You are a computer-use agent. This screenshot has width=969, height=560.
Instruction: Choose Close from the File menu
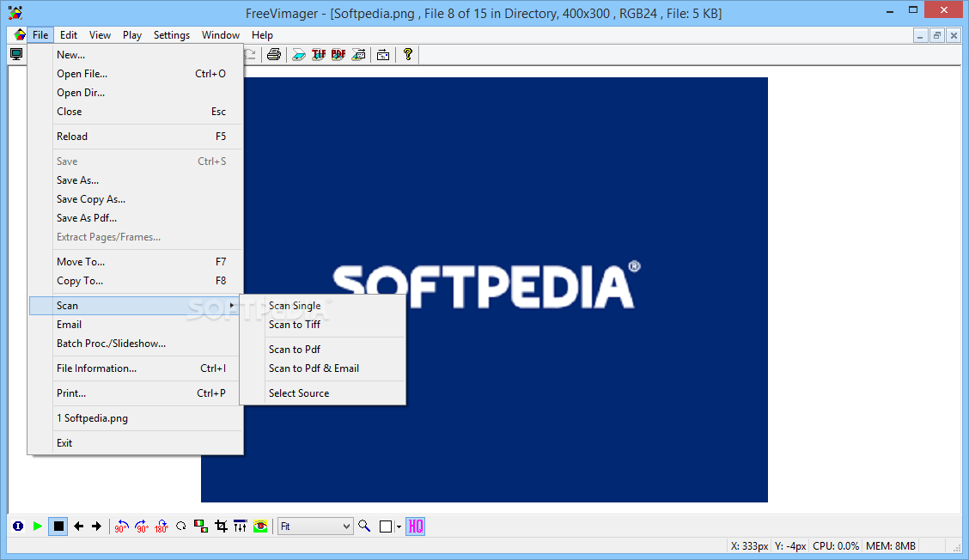click(136, 112)
